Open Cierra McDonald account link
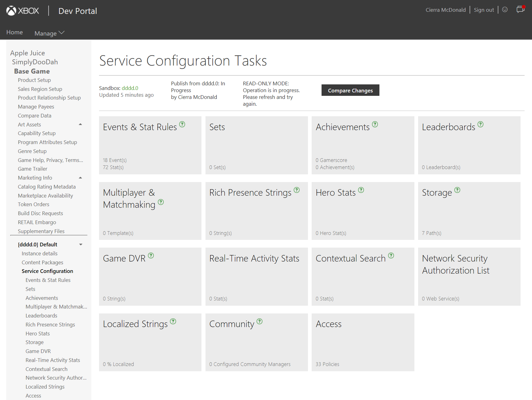532x400 pixels. pyautogui.click(x=445, y=10)
